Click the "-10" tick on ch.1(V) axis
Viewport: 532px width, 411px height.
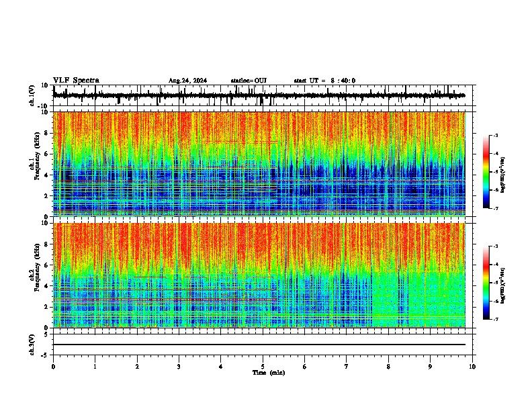[x=43, y=106]
